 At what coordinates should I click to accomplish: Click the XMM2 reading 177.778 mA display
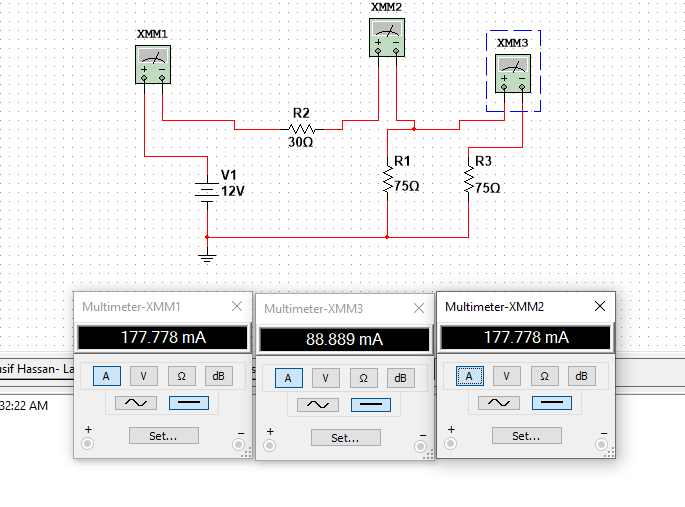[x=526, y=338]
